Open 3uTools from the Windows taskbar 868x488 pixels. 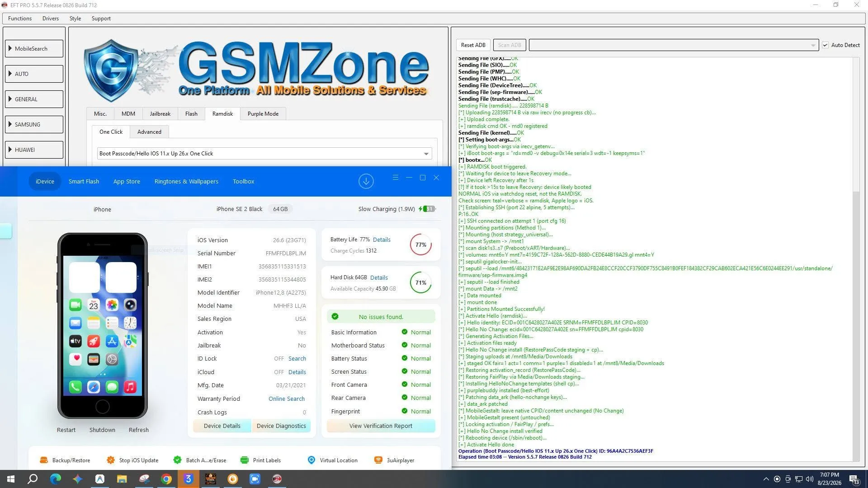pos(189,479)
